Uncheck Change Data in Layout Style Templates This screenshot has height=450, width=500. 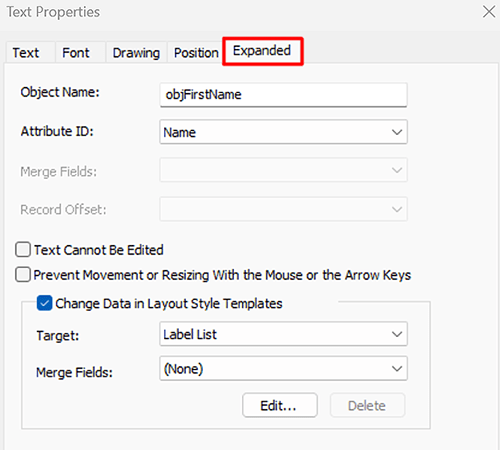pyautogui.click(x=44, y=303)
